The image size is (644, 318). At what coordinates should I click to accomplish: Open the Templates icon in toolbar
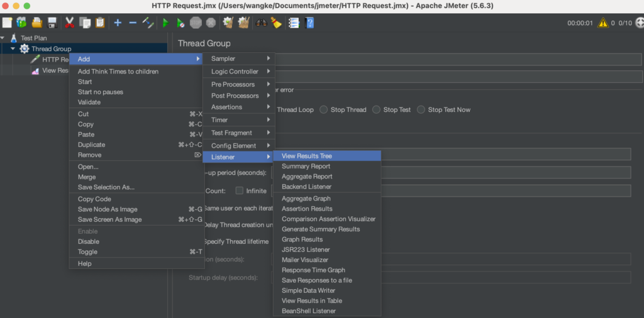(21, 23)
